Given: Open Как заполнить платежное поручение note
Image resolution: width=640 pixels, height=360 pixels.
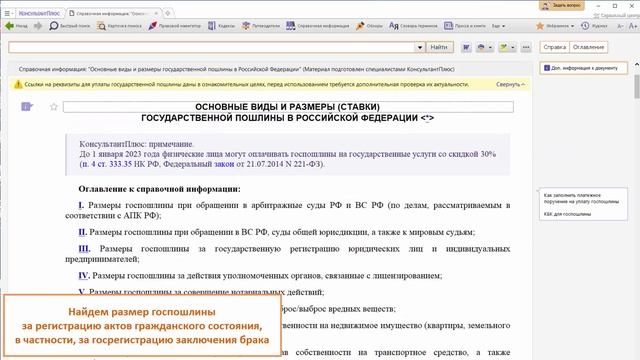Looking at the screenshot, I should tap(581, 198).
